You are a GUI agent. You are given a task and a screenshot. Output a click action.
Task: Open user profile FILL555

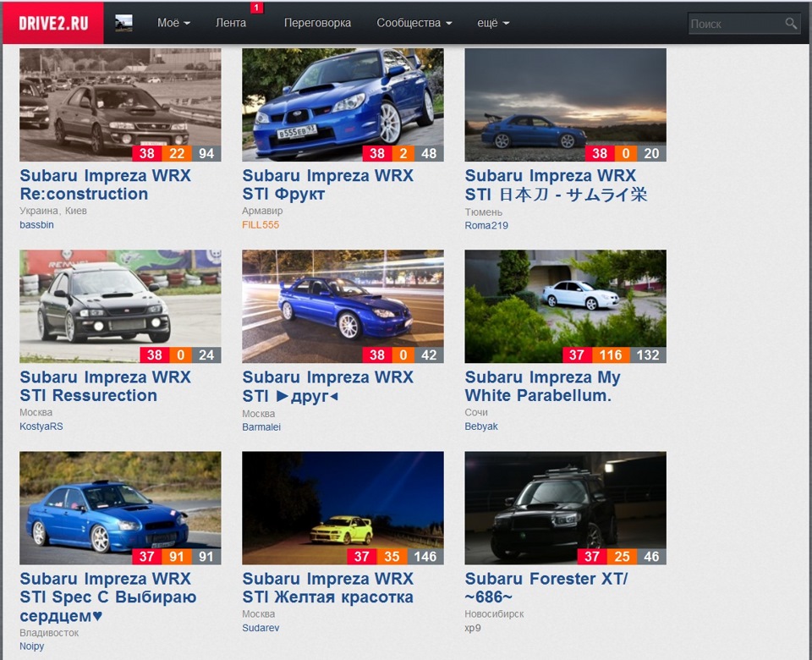click(x=261, y=225)
